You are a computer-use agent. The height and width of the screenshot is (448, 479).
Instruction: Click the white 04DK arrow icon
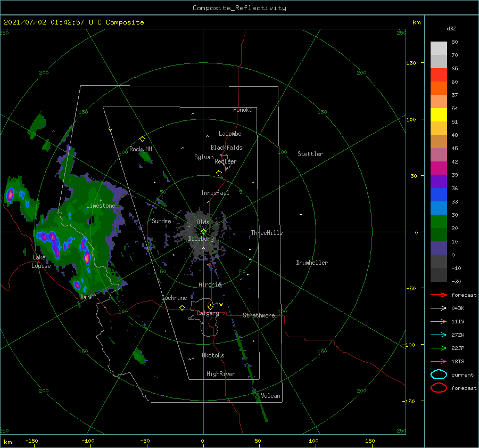[439, 308]
